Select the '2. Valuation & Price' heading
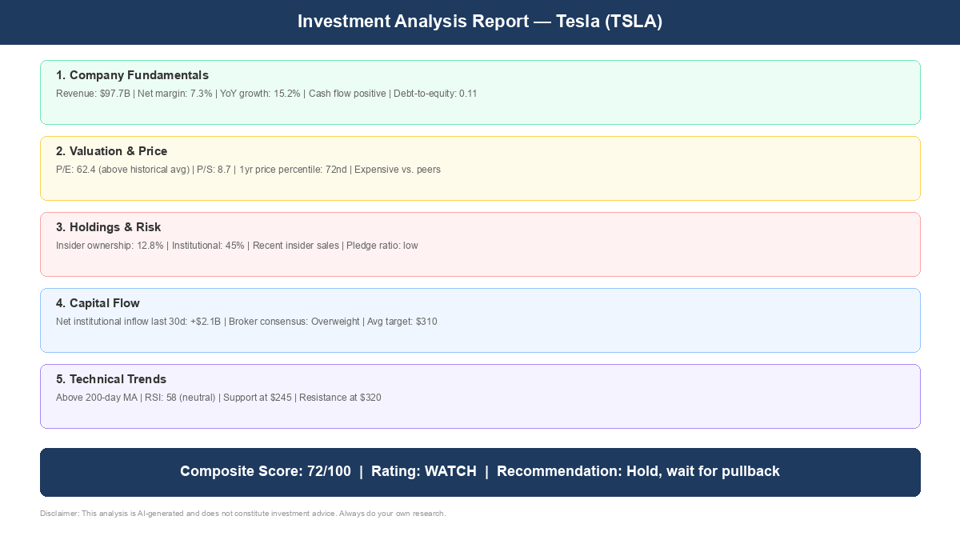960x560 pixels. pos(111,151)
